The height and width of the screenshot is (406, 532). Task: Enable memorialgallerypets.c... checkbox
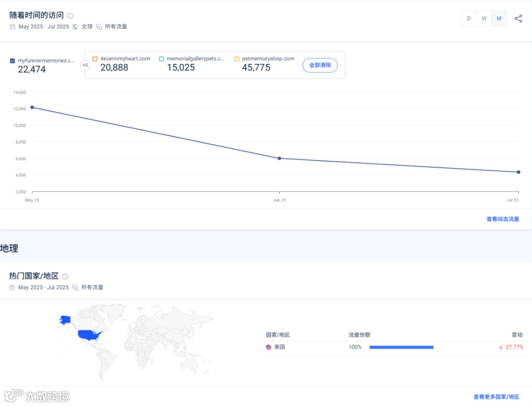coord(162,59)
